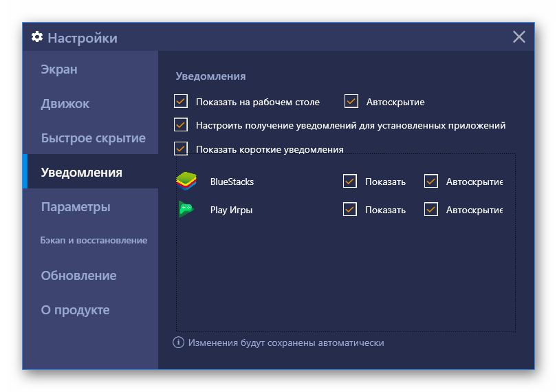The width and height of the screenshot is (557, 392).
Task: Click the Play Игры app name text
Action: (x=231, y=210)
